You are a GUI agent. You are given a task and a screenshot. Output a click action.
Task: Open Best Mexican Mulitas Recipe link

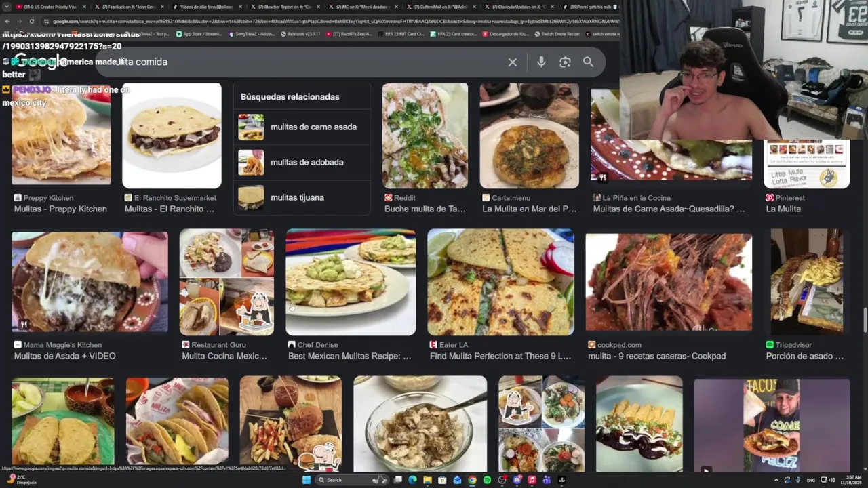point(350,356)
